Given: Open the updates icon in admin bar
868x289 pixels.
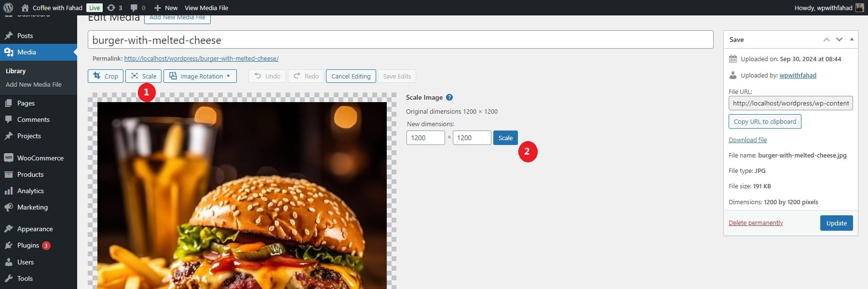Looking at the screenshot, I should pos(111,8).
